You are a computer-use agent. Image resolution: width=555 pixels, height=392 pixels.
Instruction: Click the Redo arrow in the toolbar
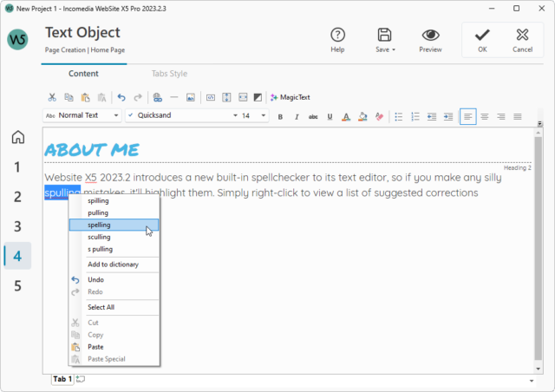[138, 97]
